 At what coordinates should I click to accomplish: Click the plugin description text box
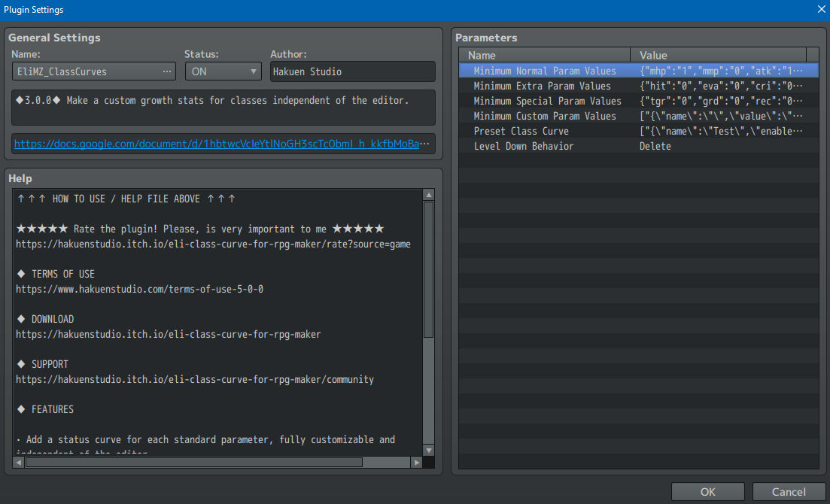coord(223,108)
